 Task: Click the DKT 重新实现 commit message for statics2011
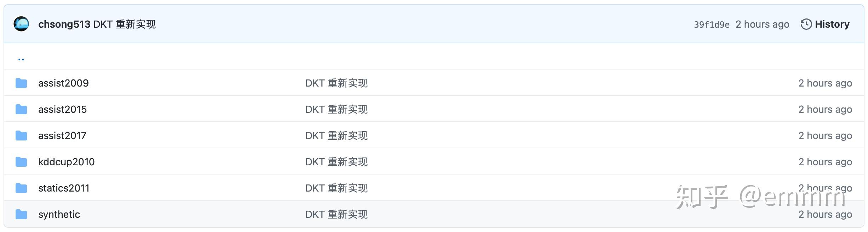point(336,188)
